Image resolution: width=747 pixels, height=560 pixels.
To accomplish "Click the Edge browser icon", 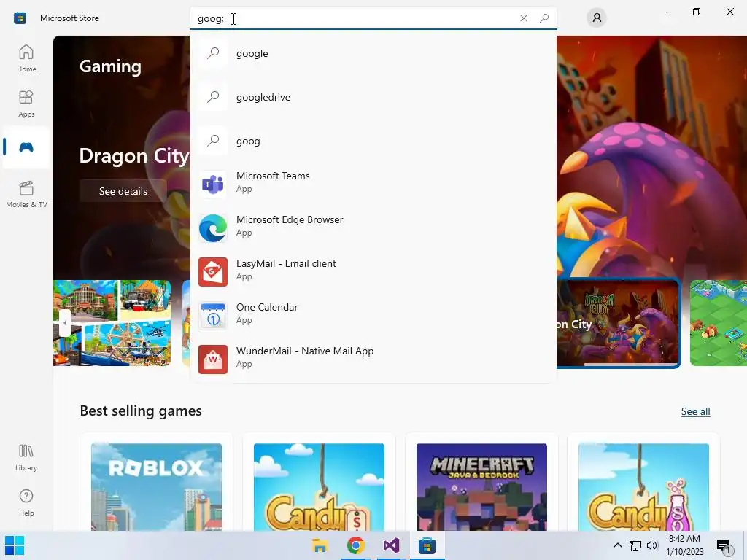I will point(213,227).
